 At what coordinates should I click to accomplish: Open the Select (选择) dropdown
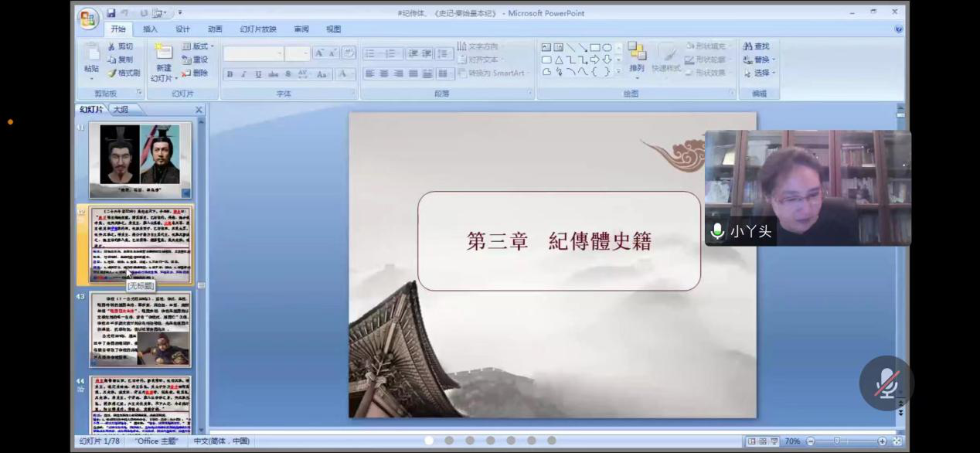pos(774,73)
